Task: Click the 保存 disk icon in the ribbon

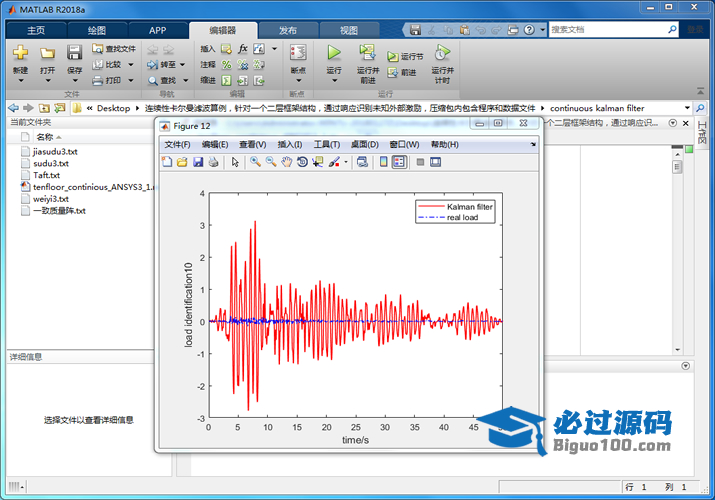Action: (x=74, y=52)
